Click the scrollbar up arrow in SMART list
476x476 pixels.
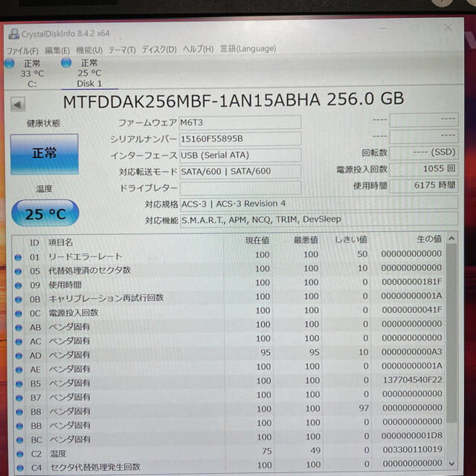[451, 238]
